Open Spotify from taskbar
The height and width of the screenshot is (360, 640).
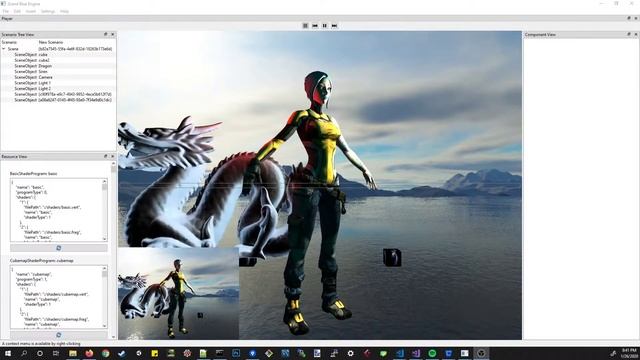point(432,353)
